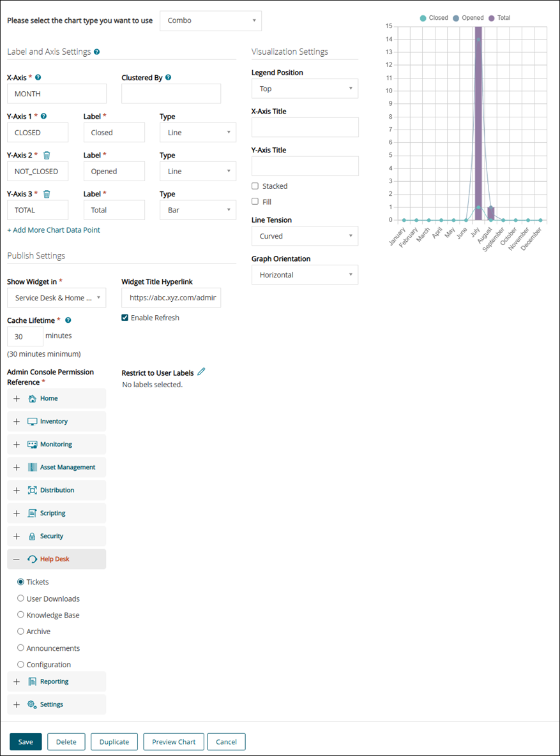560x756 pixels.
Task: Click the Asset Management icon
Action: pos(33,467)
